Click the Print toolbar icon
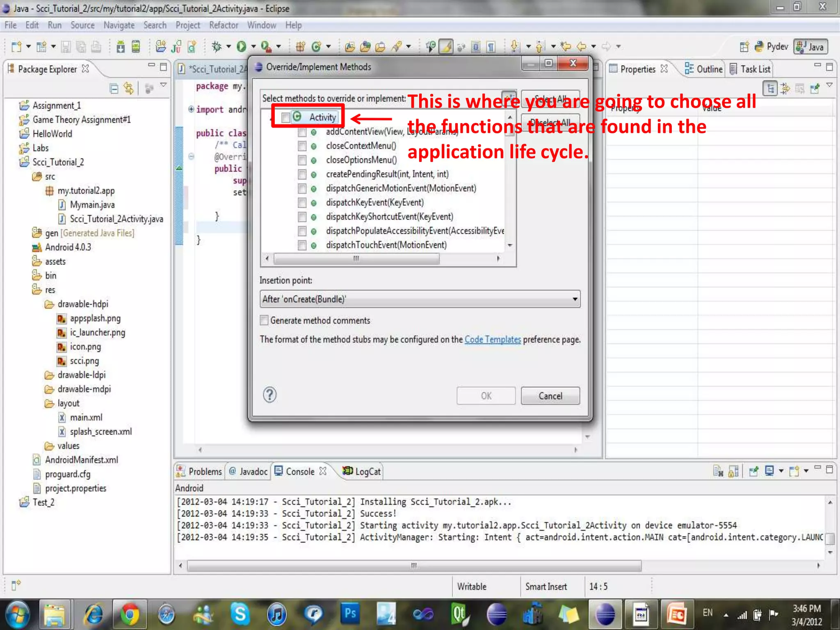 click(96, 47)
